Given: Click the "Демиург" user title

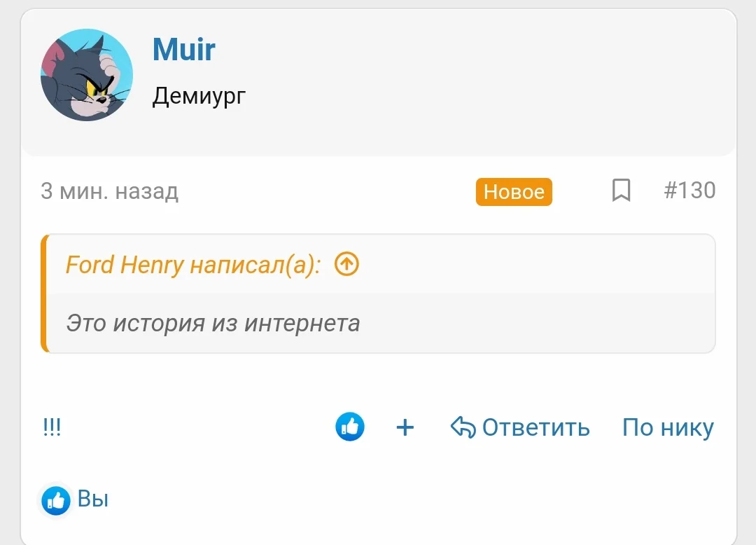Looking at the screenshot, I should [x=199, y=95].
